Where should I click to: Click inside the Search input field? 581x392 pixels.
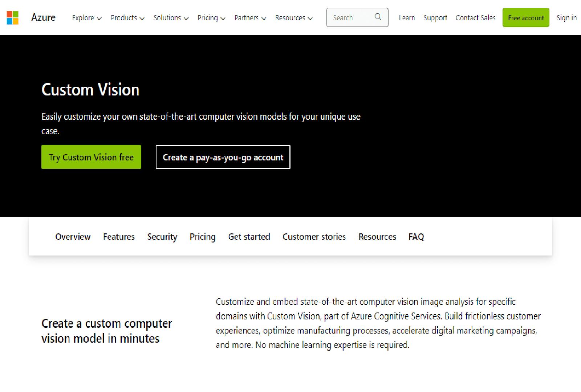pyautogui.click(x=349, y=17)
